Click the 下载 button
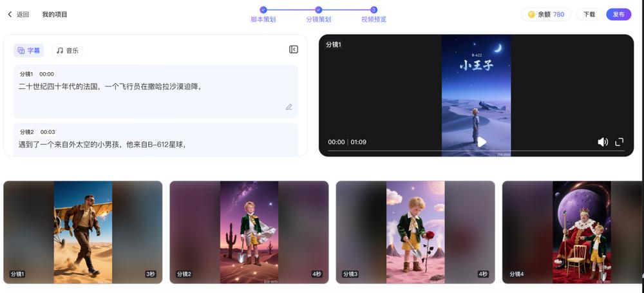The image size is (644, 293). click(589, 14)
